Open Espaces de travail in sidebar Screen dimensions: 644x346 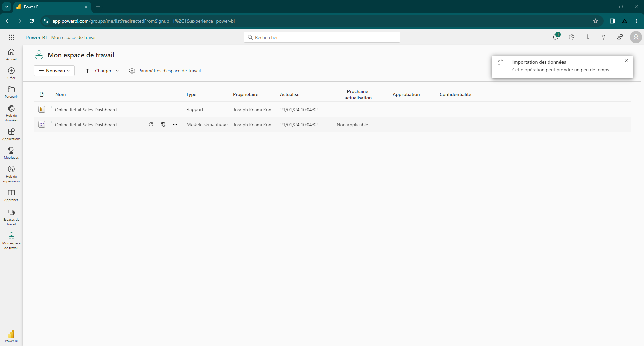point(11,217)
